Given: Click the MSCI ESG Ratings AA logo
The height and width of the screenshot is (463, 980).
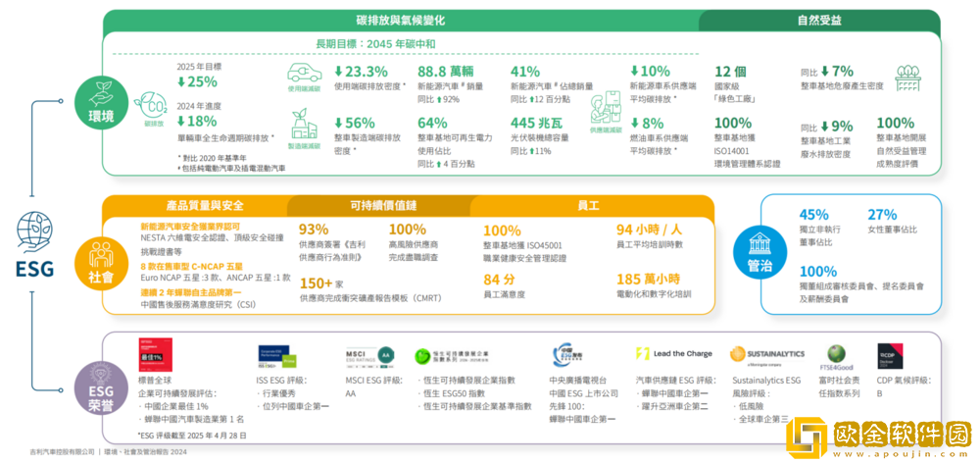Looking at the screenshot, I should click(370, 355).
